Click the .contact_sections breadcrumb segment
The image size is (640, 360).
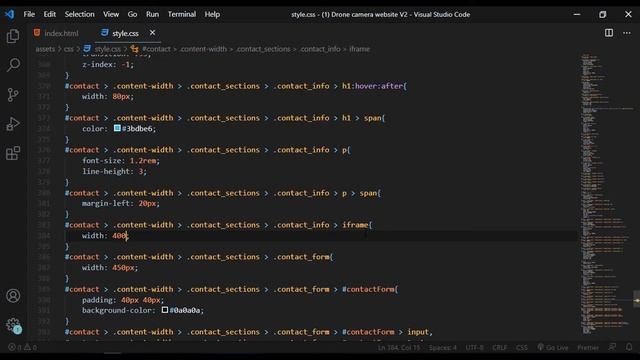(263, 49)
